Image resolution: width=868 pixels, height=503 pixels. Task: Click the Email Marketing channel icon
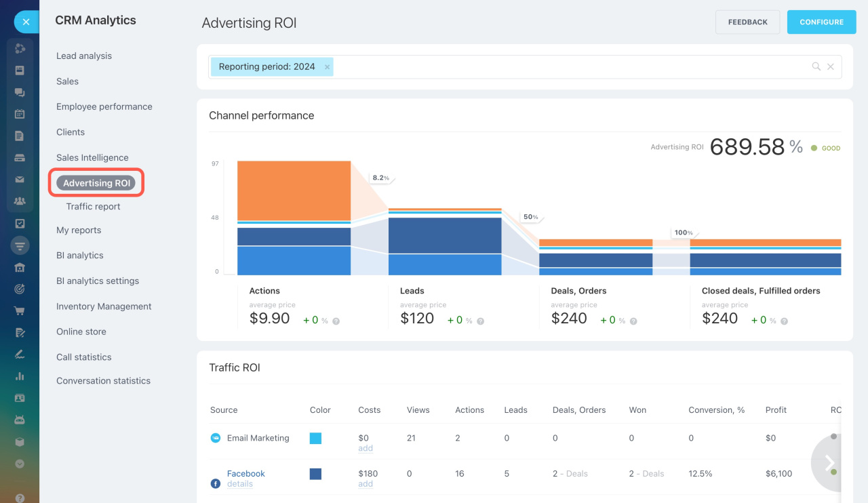click(215, 438)
